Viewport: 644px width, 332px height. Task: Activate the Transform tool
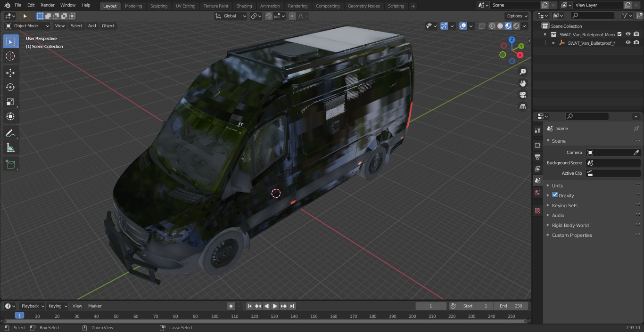coord(10,116)
